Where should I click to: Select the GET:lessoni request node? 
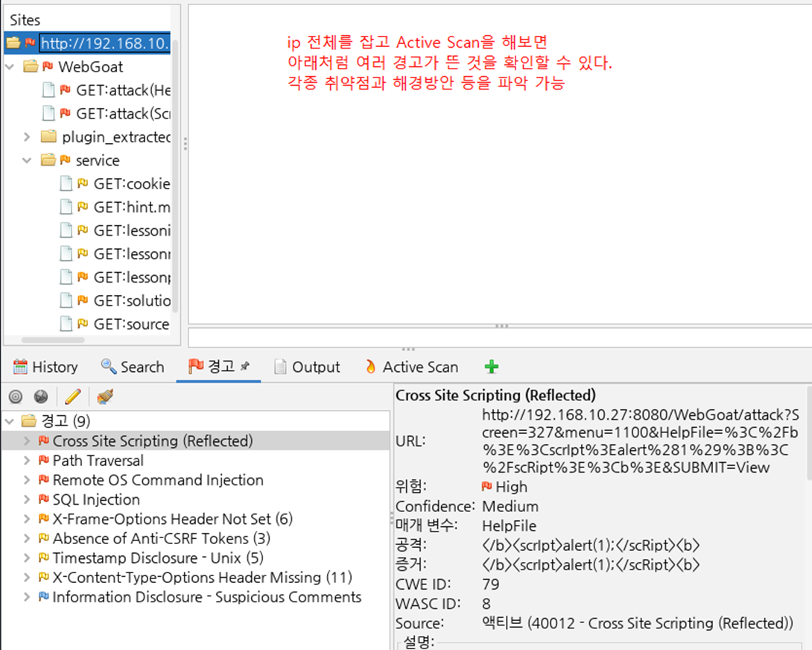click(132, 230)
